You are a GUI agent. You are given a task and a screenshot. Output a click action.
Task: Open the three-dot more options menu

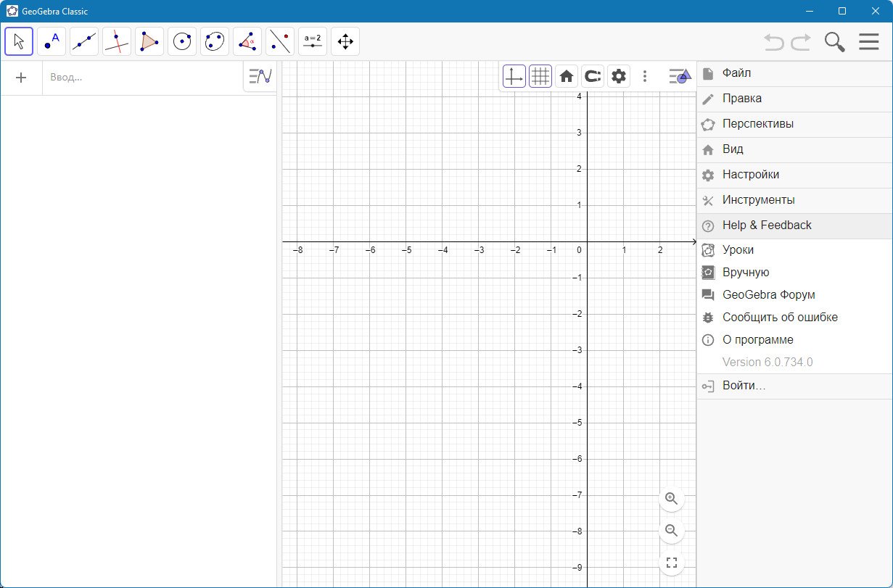(x=645, y=76)
